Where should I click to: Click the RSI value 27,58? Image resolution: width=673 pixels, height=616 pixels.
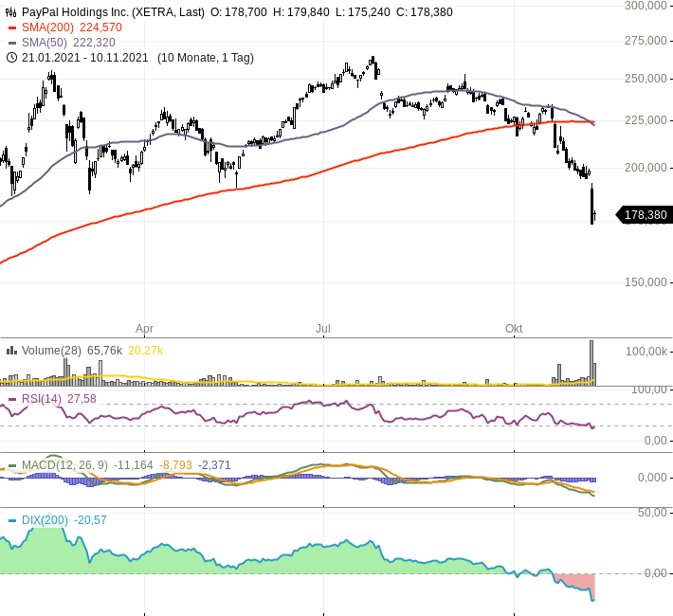click(82, 399)
